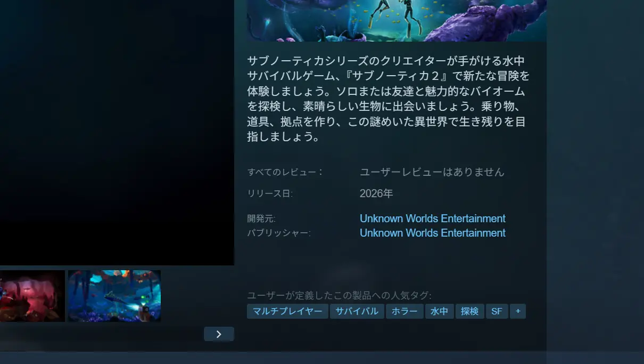Open the red cave screenshot thumbnail

pyautogui.click(x=32, y=296)
